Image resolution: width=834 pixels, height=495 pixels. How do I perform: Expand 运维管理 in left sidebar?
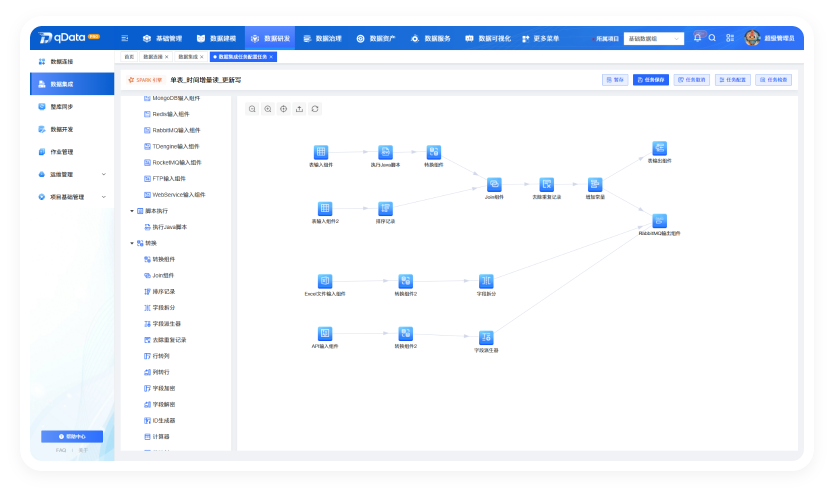72,174
